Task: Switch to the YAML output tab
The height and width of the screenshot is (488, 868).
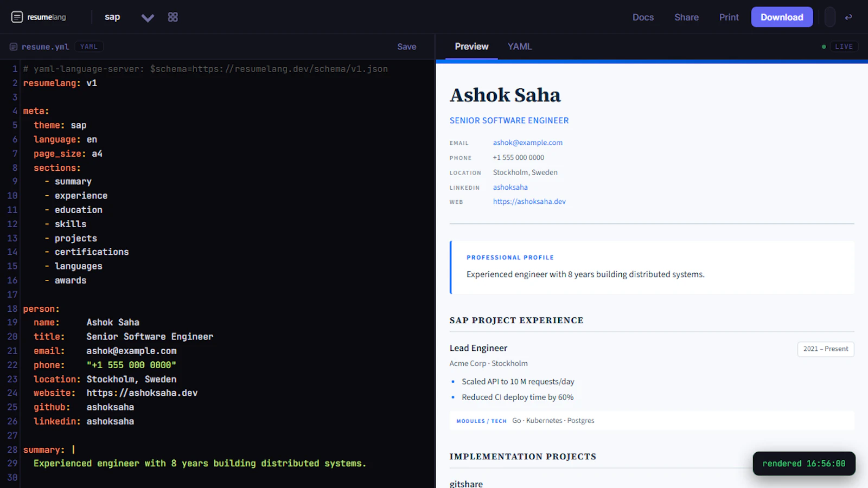Action: [520, 47]
